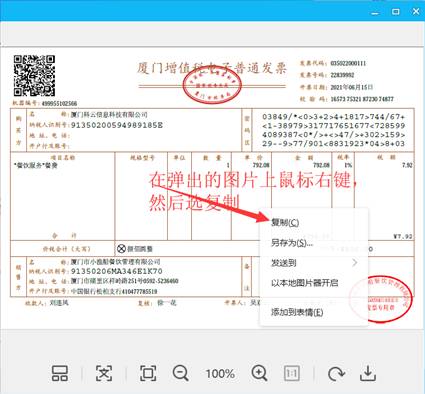Open the 发送到 submenu

point(314,263)
